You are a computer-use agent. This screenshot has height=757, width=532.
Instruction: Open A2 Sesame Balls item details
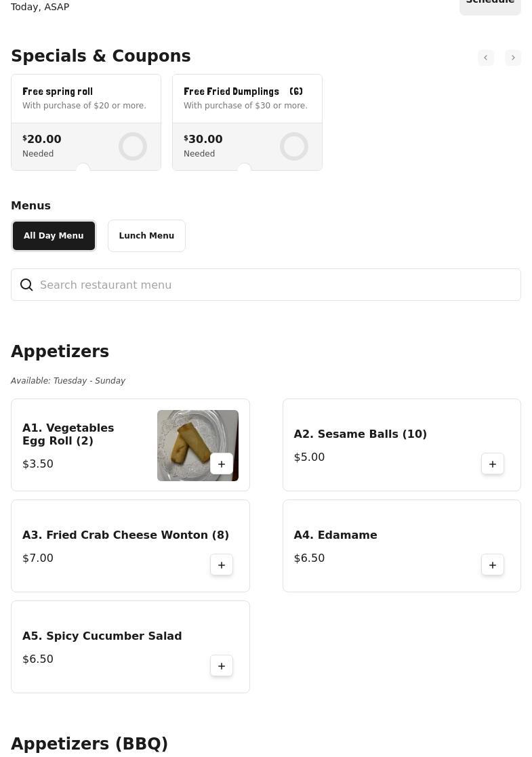pos(361,434)
